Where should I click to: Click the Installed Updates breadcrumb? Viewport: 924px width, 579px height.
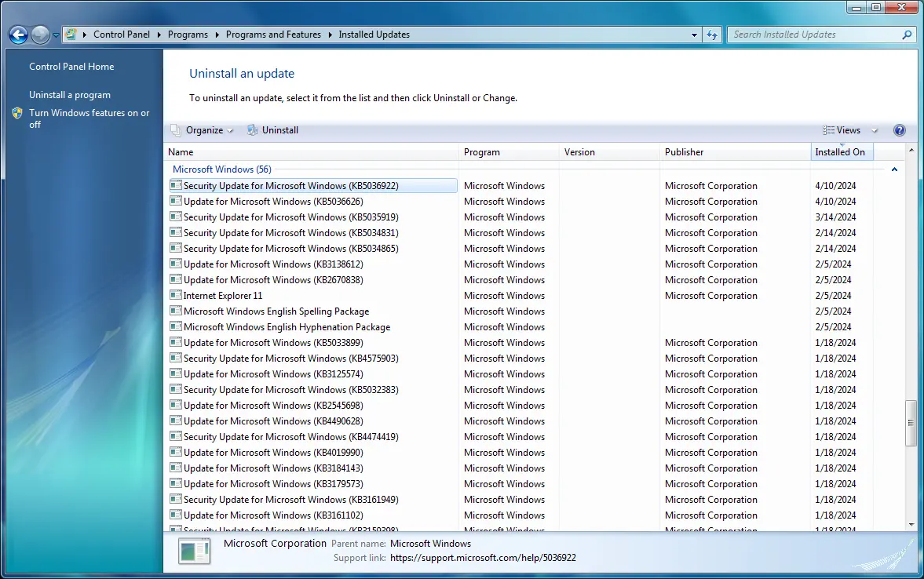coord(374,35)
